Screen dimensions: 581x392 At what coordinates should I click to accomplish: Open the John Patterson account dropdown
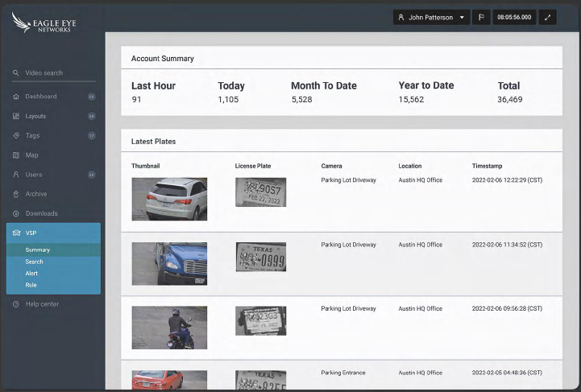click(x=431, y=18)
